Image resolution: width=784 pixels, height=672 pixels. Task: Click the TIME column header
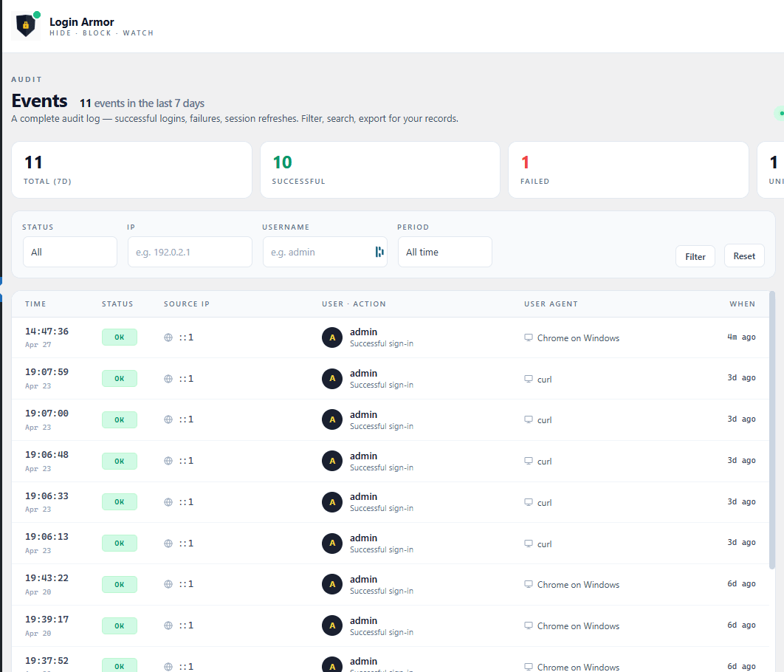pos(35,304)
